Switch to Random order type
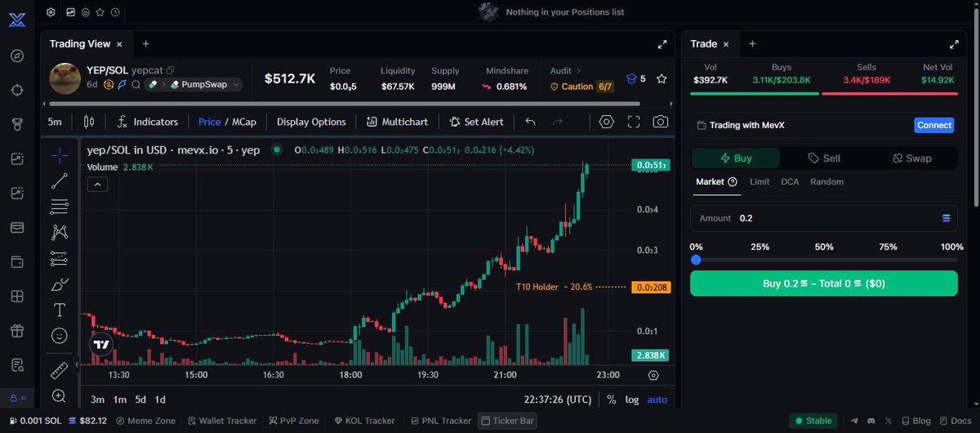This screenshot has height=433, width=980. (826, 181)
